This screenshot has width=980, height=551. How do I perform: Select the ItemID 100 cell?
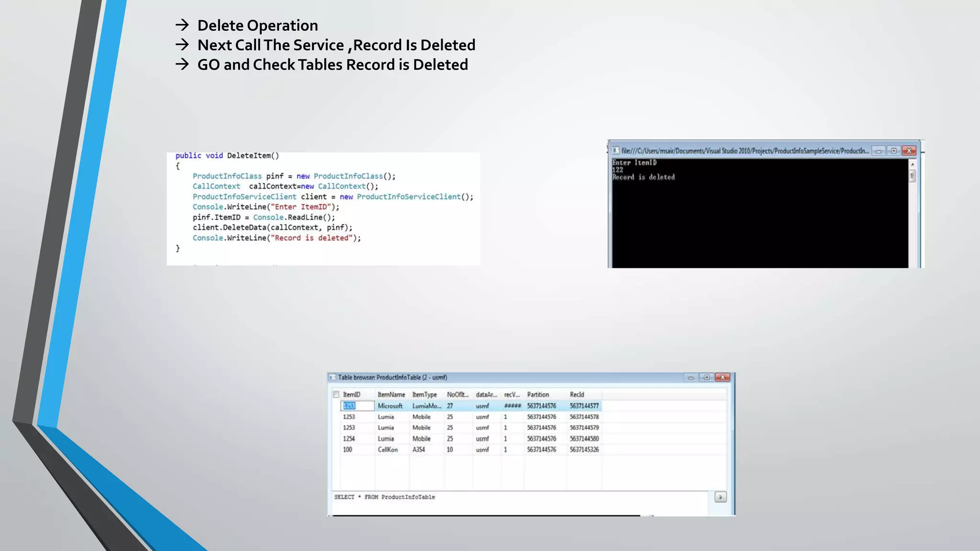347,450
